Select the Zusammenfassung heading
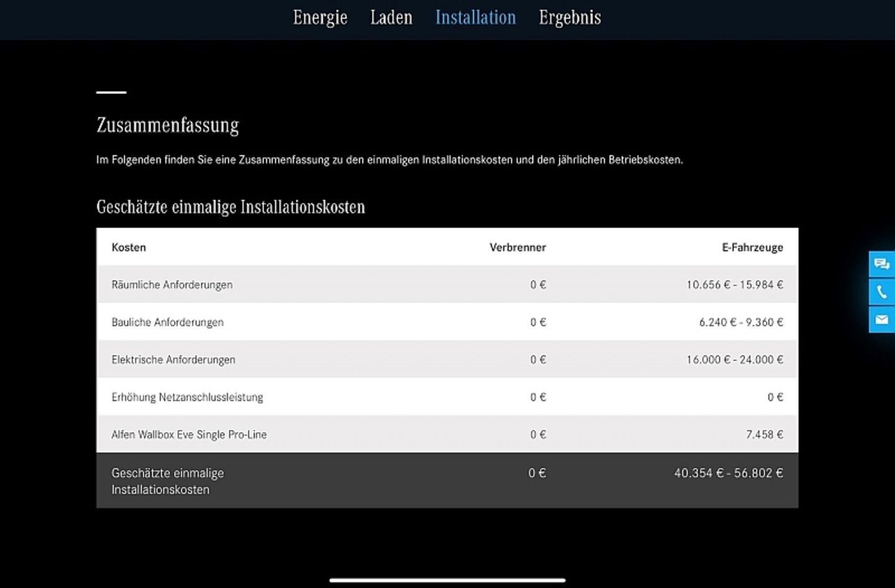Image resolution: width=895 pixels, height=588 pixels. (168, 125)
